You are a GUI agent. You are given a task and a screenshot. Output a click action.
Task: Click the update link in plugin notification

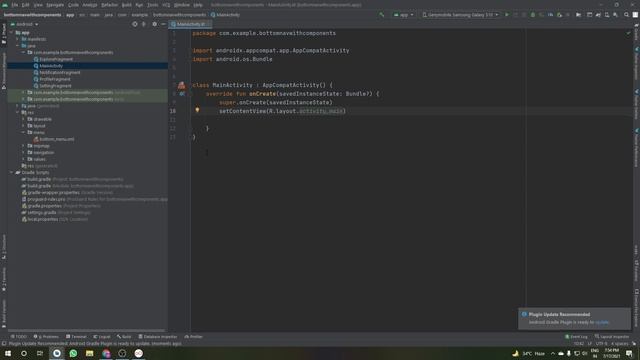[602, 322]
